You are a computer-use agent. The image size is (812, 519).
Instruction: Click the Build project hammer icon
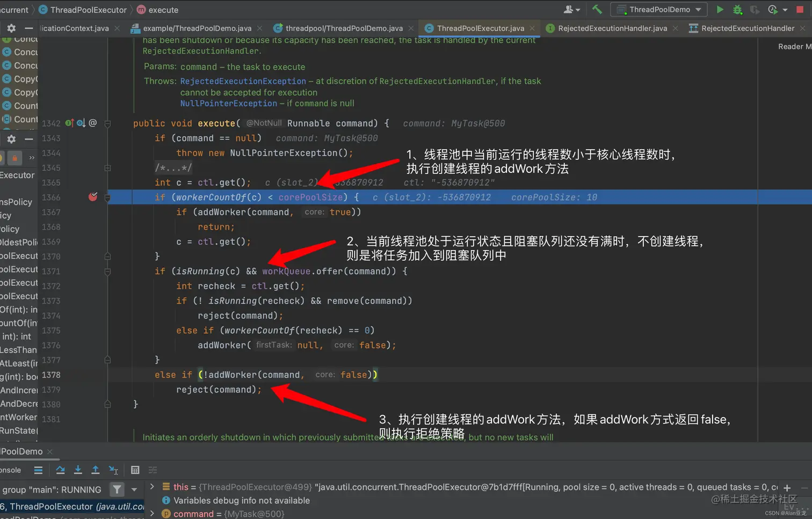[x=597, y=9]
